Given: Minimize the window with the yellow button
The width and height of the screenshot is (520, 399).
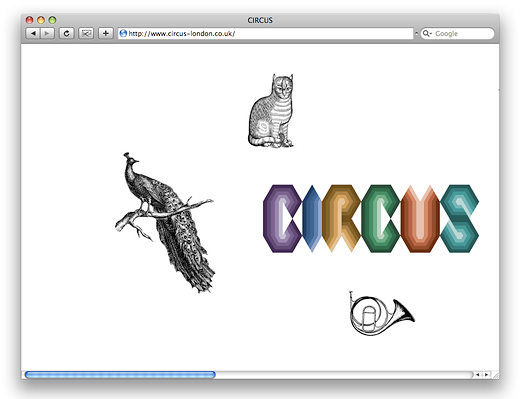Looking at the screenshot, I should point(41,20).
